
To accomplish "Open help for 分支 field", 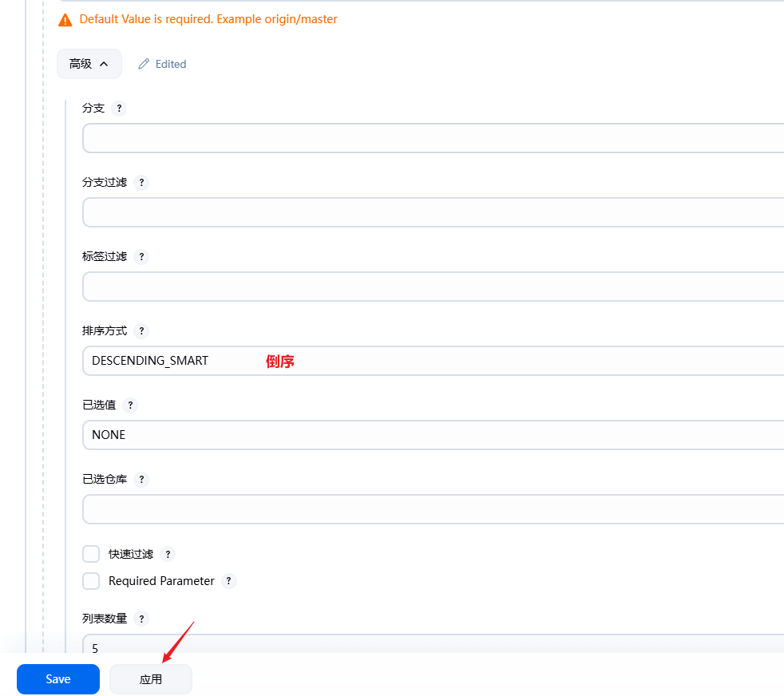I will pos(119,108).
